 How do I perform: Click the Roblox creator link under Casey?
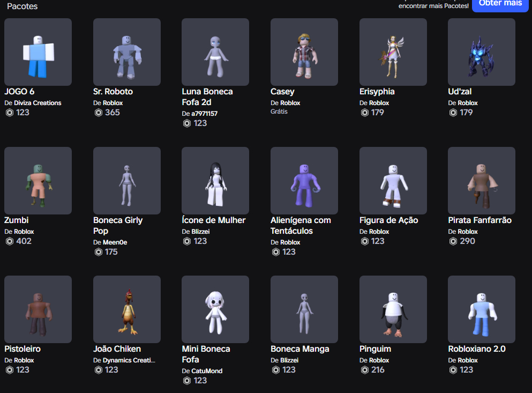pyautogui.click(x=290, y=103)
